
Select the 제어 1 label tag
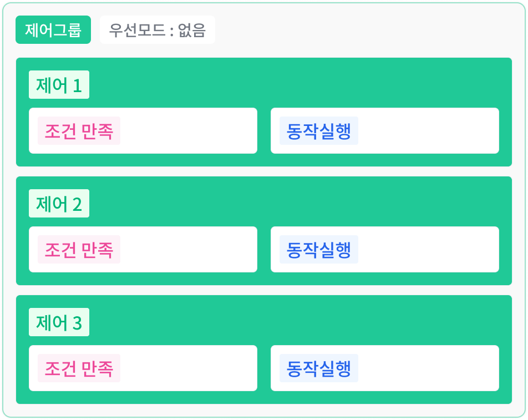point(59,84)
